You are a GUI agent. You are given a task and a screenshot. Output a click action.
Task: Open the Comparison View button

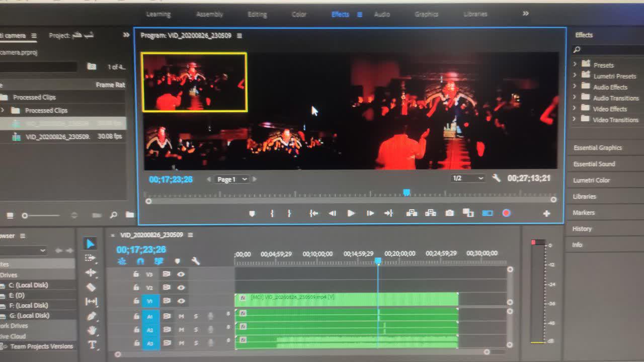468,213
